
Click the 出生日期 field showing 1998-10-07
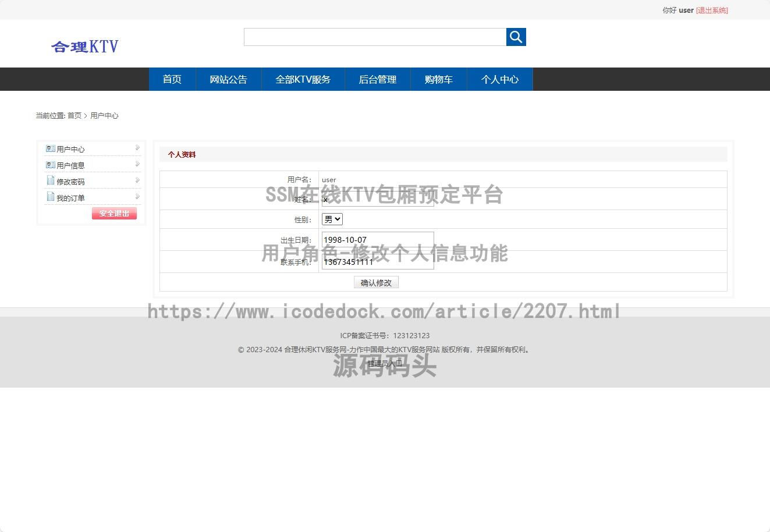pos(378,240)
